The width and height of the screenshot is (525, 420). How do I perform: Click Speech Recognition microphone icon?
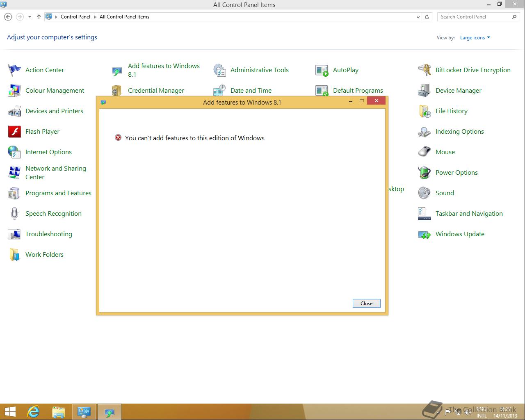(x=14, y=214)
